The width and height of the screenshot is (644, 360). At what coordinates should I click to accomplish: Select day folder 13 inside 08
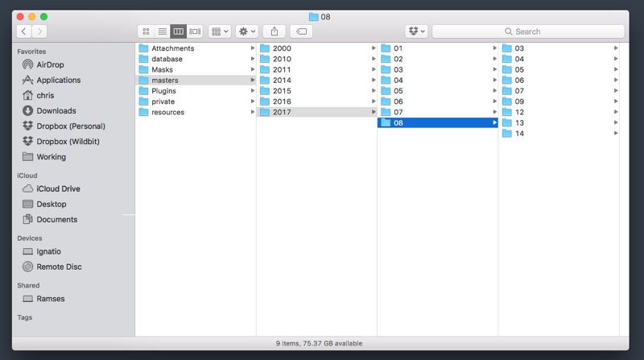pyautogui.click(x=559, y=123)
